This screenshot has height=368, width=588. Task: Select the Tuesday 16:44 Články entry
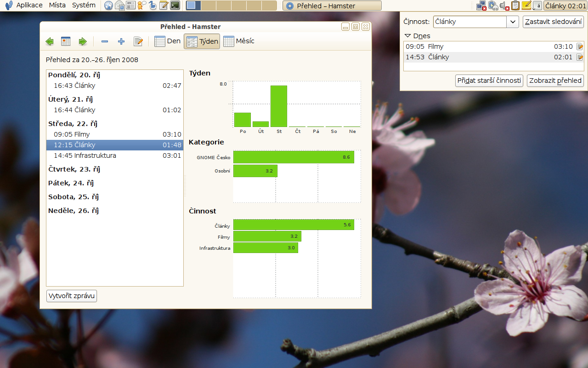115,110
